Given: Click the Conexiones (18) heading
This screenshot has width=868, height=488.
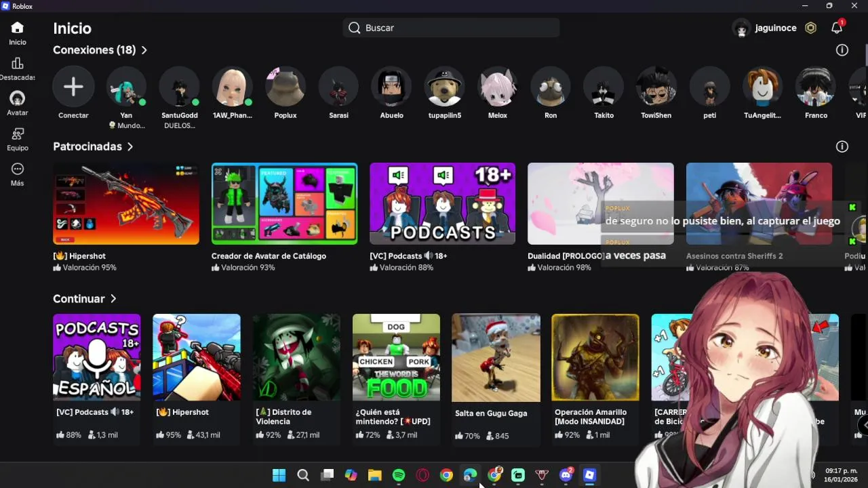Looking at the screenshot, I should pyautogui.click(x=95, y=50).
